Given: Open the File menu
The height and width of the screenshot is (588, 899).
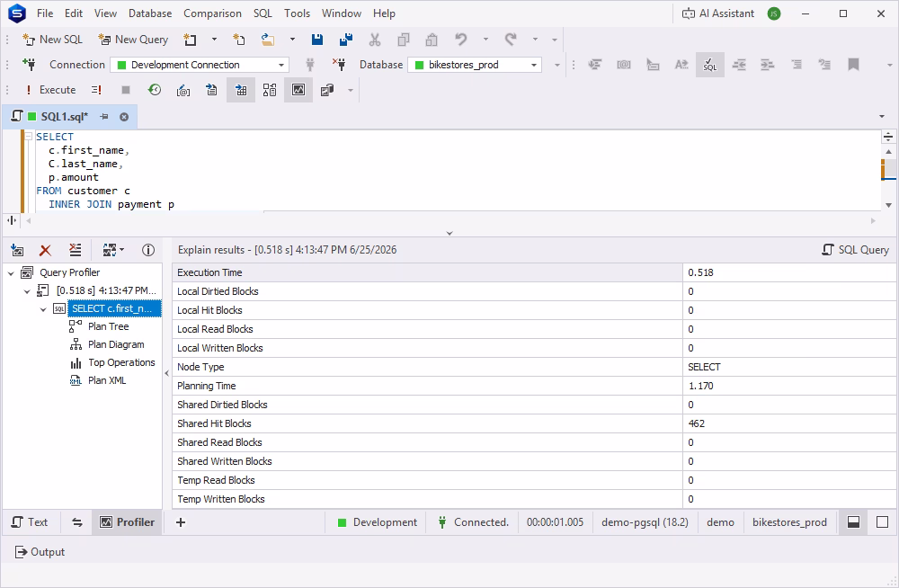Looking at the screenshot, I should (45, 13).
